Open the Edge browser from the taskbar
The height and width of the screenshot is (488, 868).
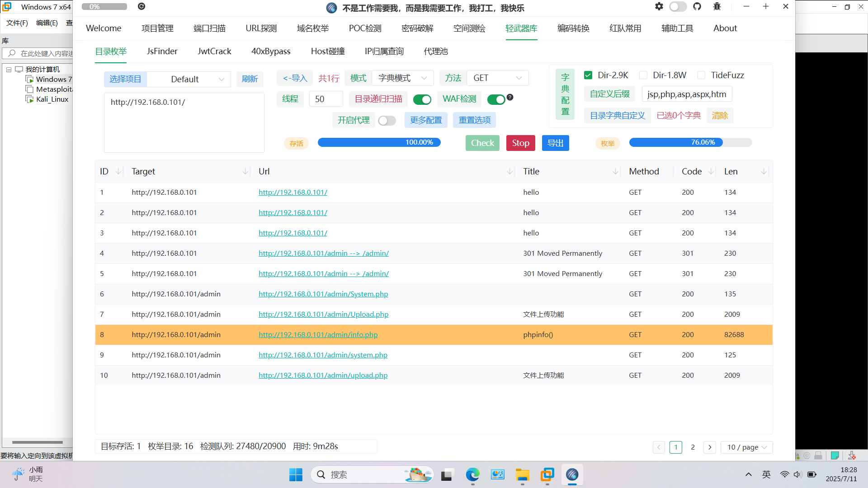coord(472,475)
